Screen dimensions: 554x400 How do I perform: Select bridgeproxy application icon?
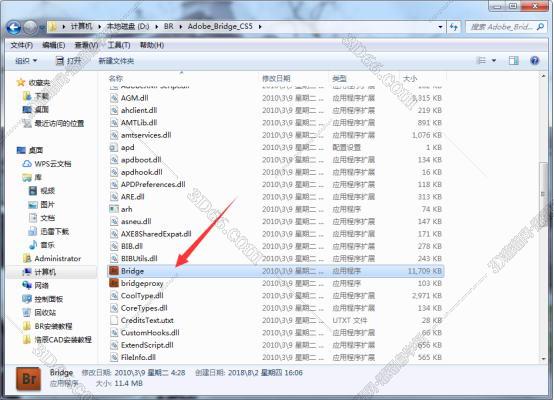(x=114, y=283)
